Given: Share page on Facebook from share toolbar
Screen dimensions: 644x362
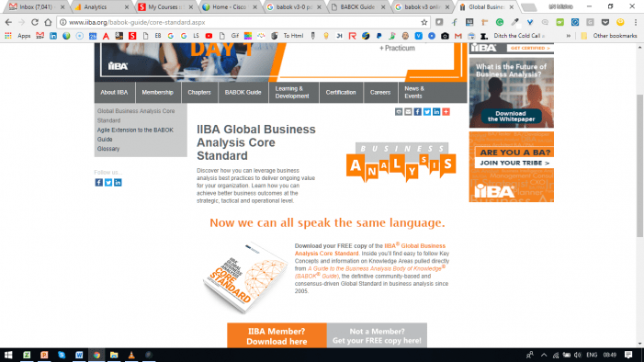Looking at the screenshot, I should click(417, 112).
